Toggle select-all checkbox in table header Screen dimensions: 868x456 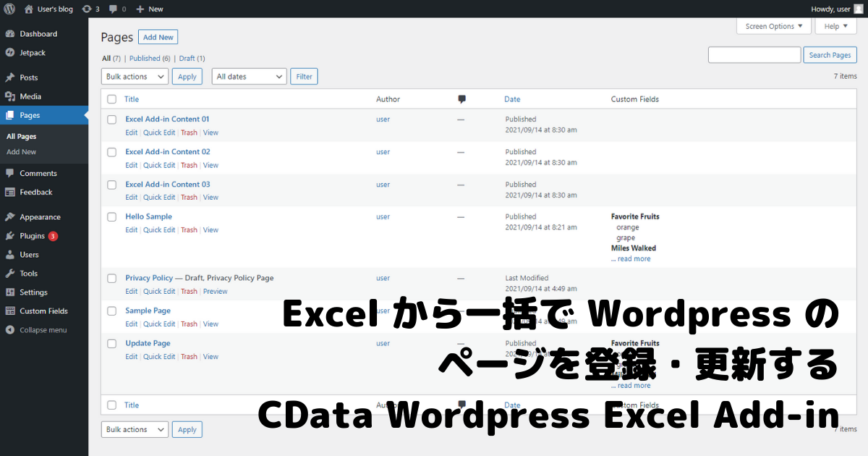(112, 99)
